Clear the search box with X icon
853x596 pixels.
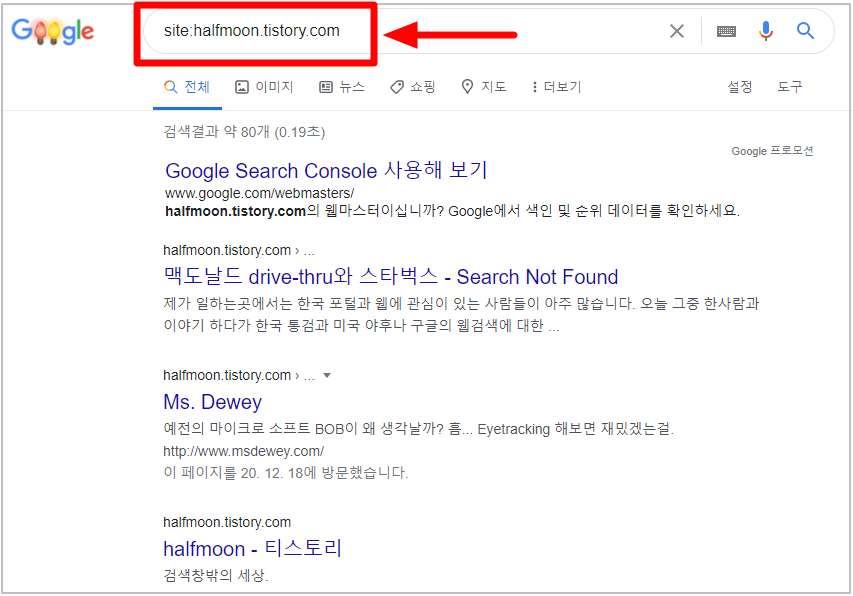click(677, 31)
